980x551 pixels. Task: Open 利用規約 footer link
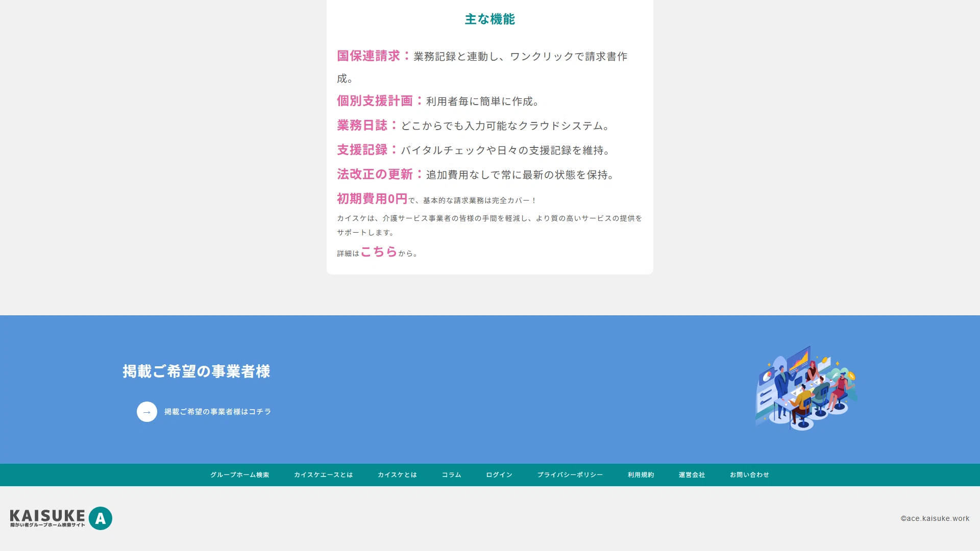641,475
